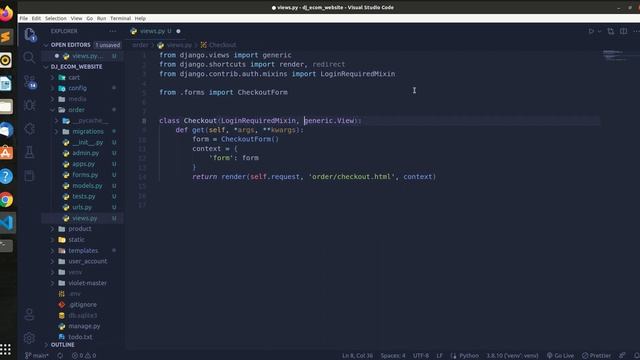Click the unsaved dot on views.py tab

178,31
